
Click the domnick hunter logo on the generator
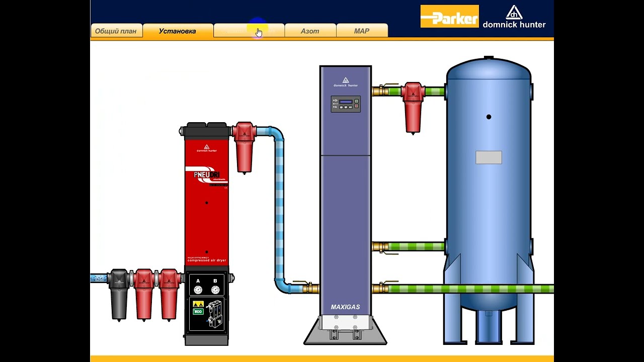click(346, 82)
